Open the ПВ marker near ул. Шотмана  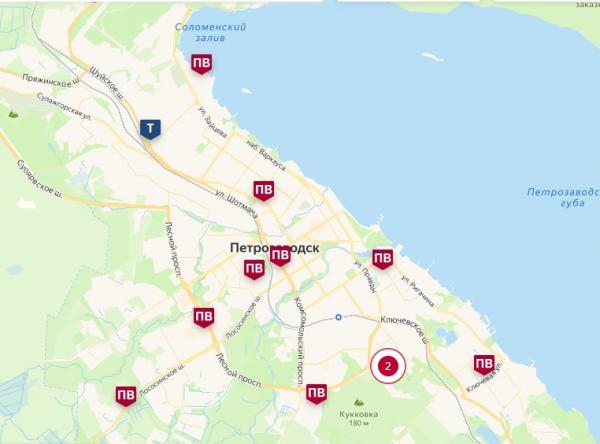point(264,191)
